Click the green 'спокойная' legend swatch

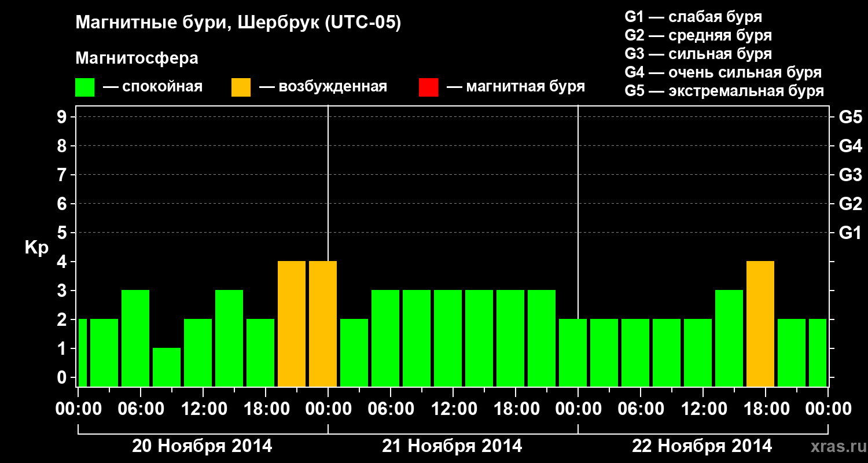coord(85,87)
